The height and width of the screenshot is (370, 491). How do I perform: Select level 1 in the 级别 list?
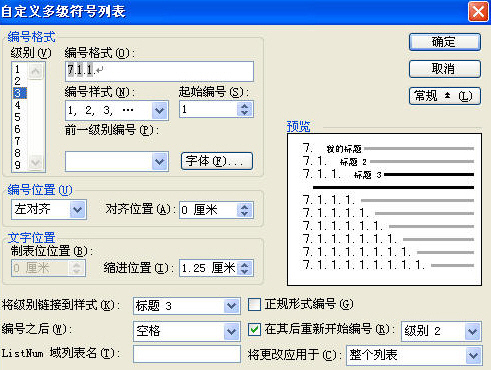coord(18,69)
